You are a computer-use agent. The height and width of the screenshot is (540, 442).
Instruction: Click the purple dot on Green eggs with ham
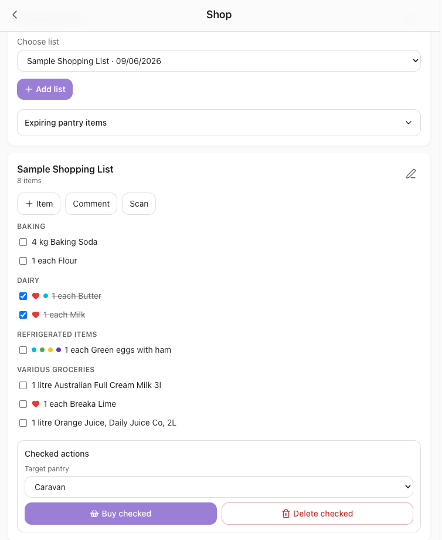(59, 350)
